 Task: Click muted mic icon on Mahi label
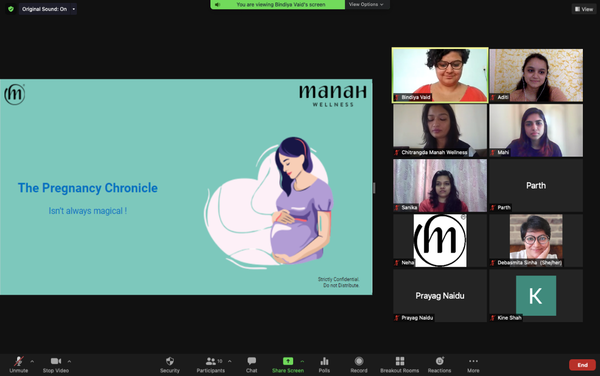click(493, 153)
